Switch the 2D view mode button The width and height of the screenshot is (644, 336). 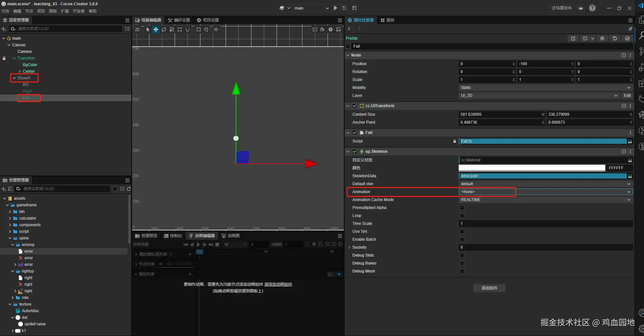coord(137,29)
